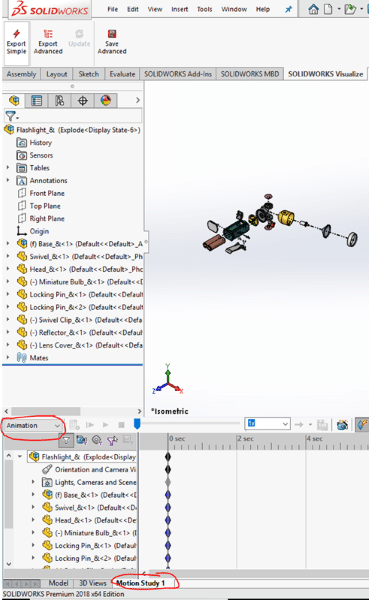The height and width of the screenshot is (600, 369).
Task: Expand the Annotations folder
Action: click(x=8, y=180)
